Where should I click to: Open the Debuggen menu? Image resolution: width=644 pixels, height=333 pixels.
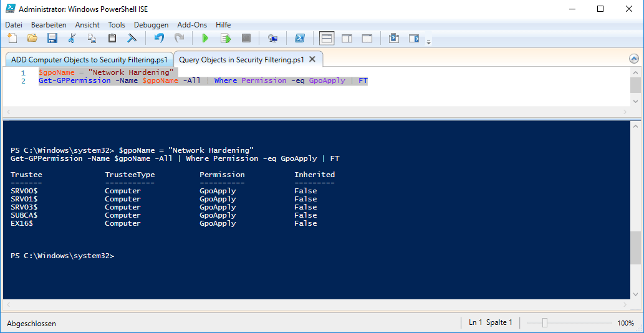151,25
